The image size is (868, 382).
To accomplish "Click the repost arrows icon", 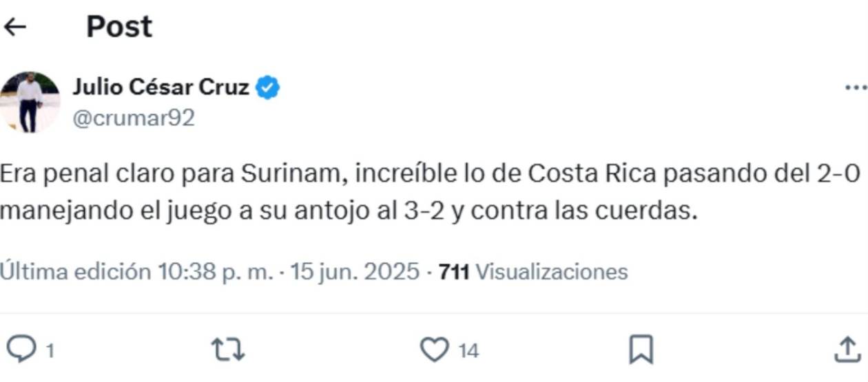I will click(x=227, y=350).
